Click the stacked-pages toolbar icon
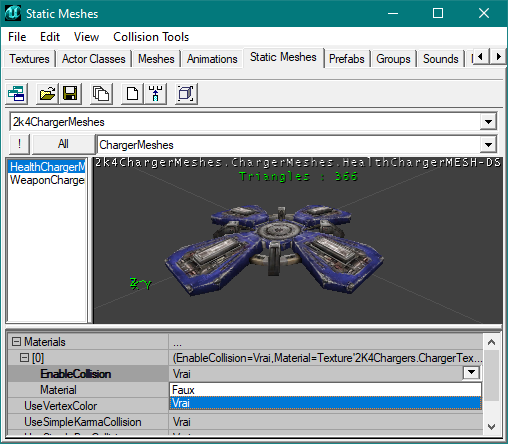 (x=101, y=94)
